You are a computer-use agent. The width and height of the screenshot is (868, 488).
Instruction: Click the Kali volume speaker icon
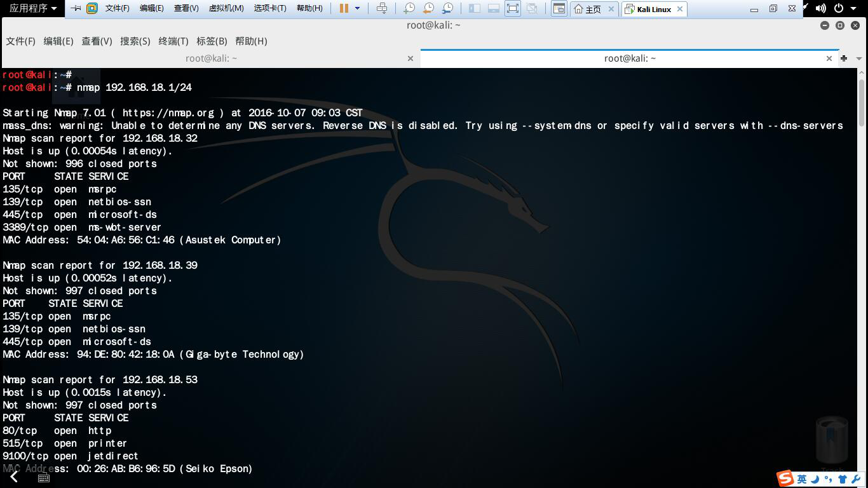[x=821, y=8]
